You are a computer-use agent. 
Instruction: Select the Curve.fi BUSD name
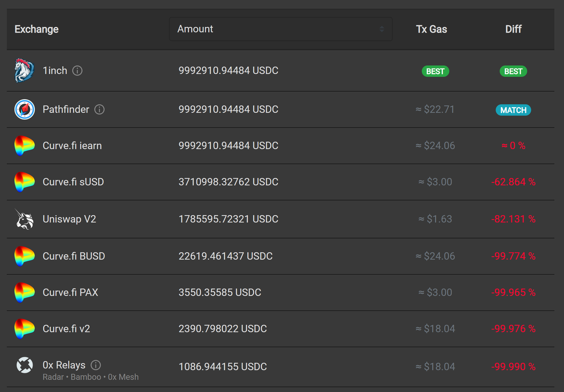coord(74,256)
